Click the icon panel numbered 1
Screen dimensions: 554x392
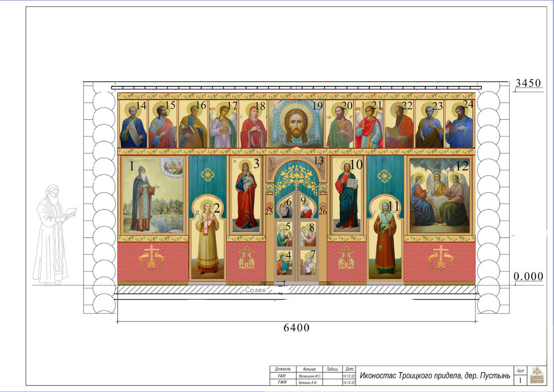tap(152, 195)
